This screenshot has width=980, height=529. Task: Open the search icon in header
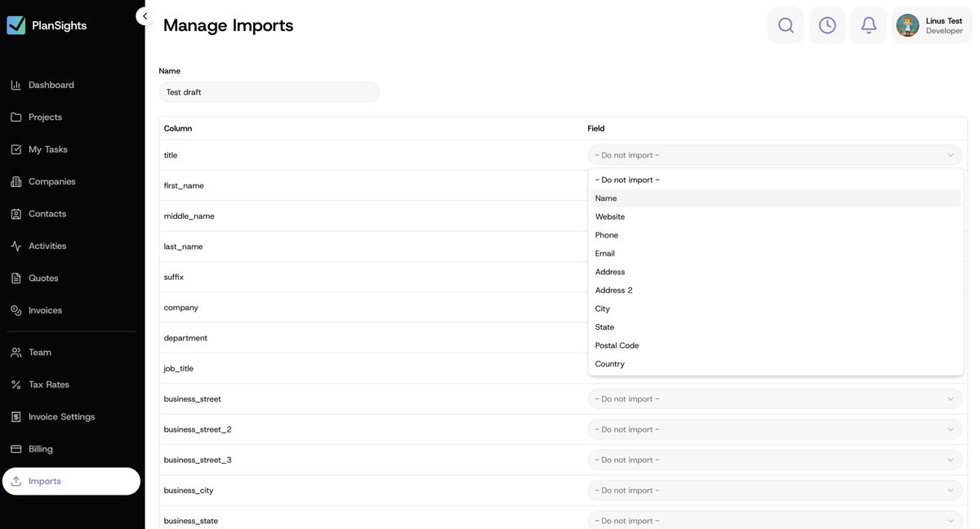click(x=786, y=25)
